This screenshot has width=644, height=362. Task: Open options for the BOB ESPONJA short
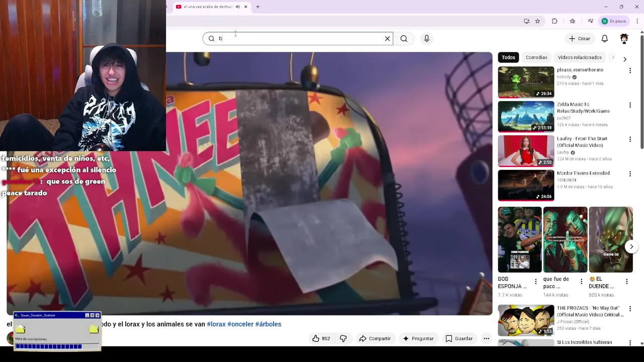click(536, 282)
